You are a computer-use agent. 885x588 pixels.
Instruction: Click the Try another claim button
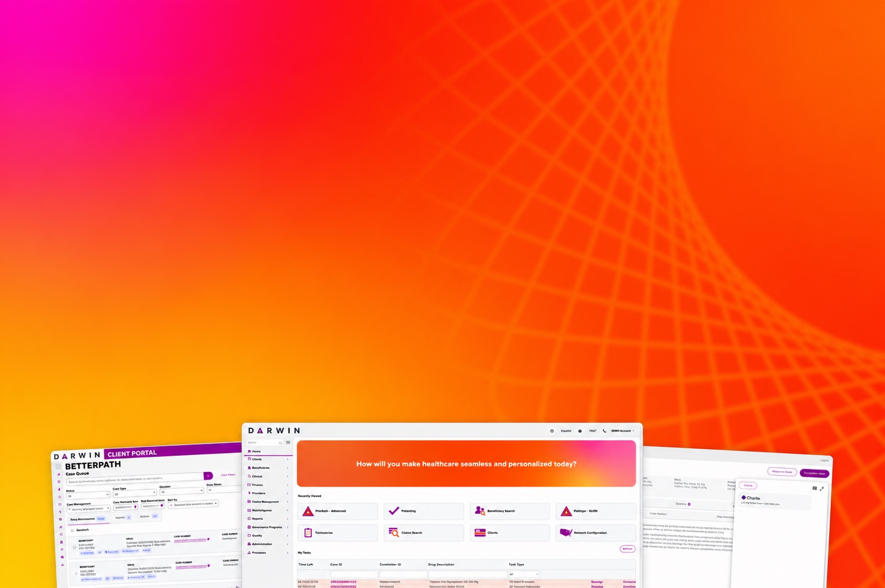814,474
